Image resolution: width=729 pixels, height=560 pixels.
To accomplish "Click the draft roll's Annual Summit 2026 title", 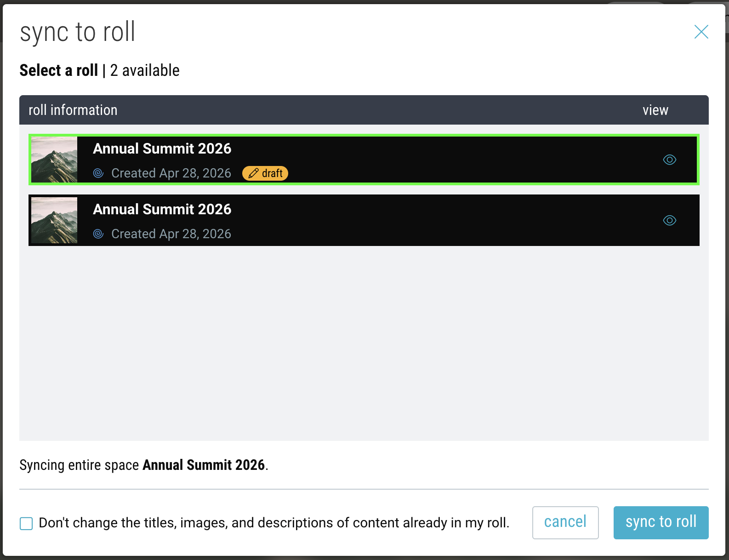I will (162, 149).
